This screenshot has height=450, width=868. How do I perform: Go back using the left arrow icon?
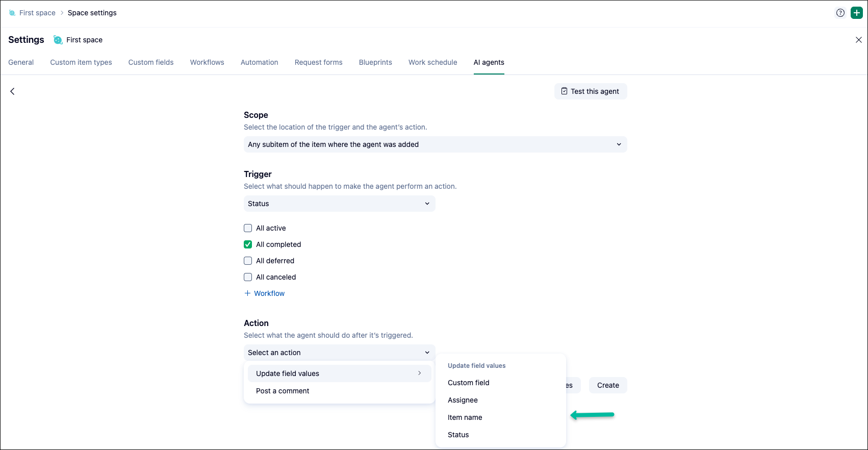(x=13, y=91)
